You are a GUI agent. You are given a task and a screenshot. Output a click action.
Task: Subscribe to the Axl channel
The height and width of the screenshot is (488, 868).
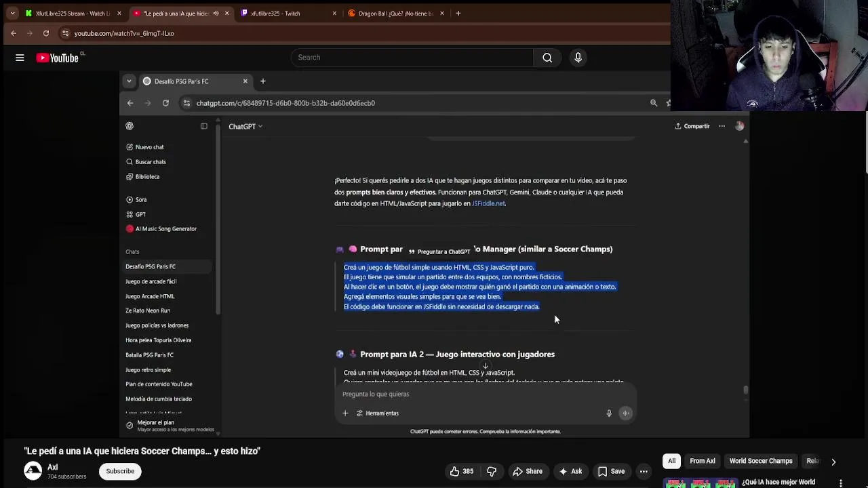[120, 471]
